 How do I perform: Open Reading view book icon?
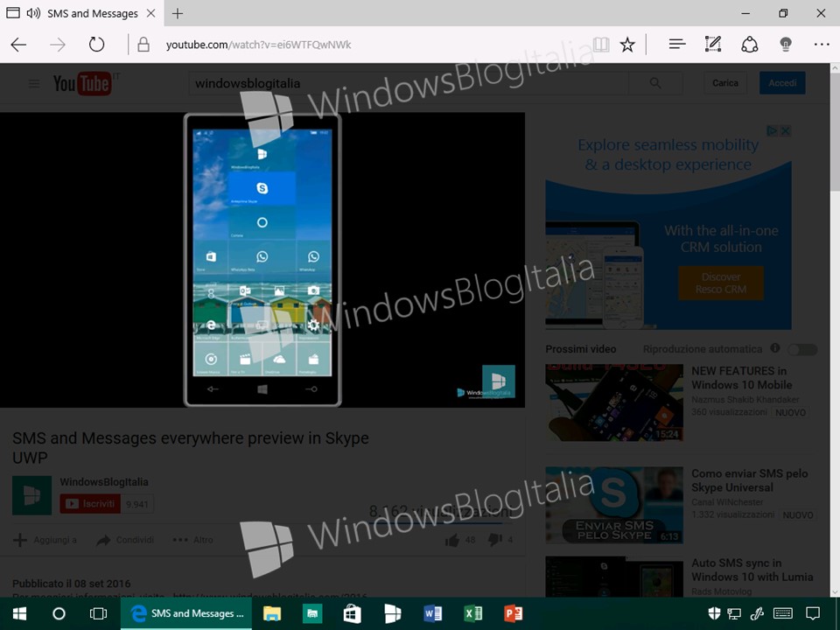click(601, 45)
